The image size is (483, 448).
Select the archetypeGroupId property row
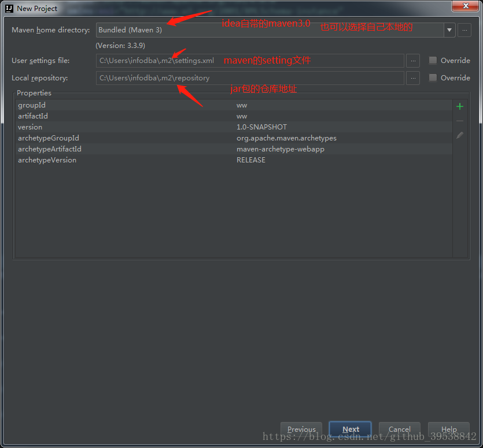[x=234, y=138]
